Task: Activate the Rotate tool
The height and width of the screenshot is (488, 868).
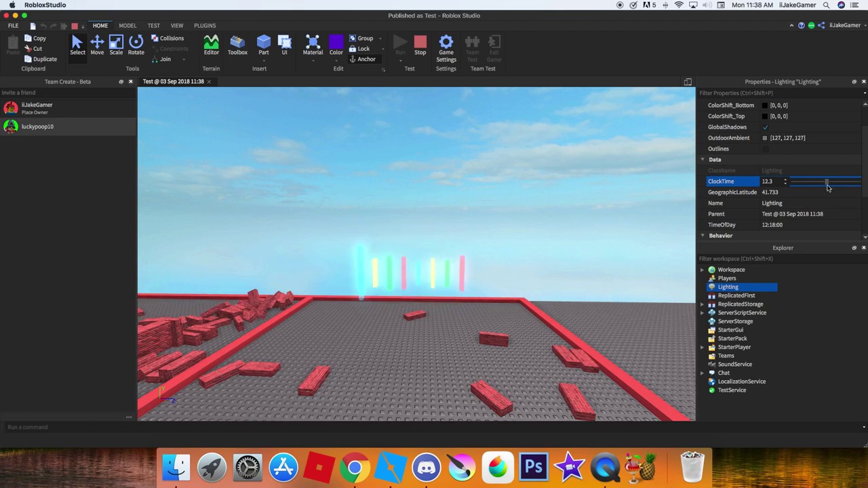Action: 136,45
